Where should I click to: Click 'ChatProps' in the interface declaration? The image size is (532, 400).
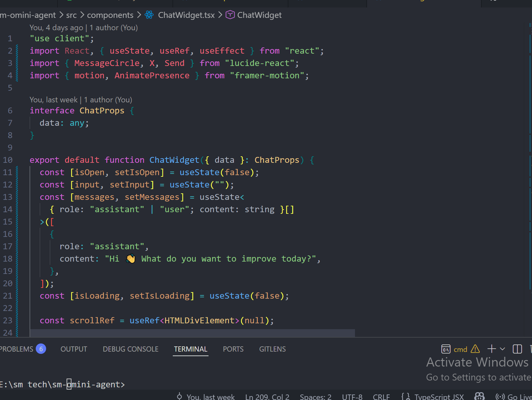[102, 110]
